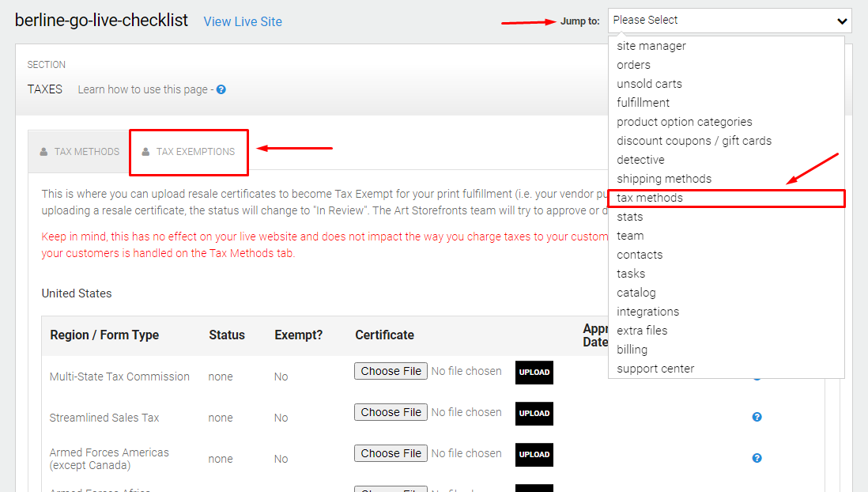This screenshot has height=492, width=868.
Task: Click 'support center' in the navigation list
Action: tap(656, 368)
